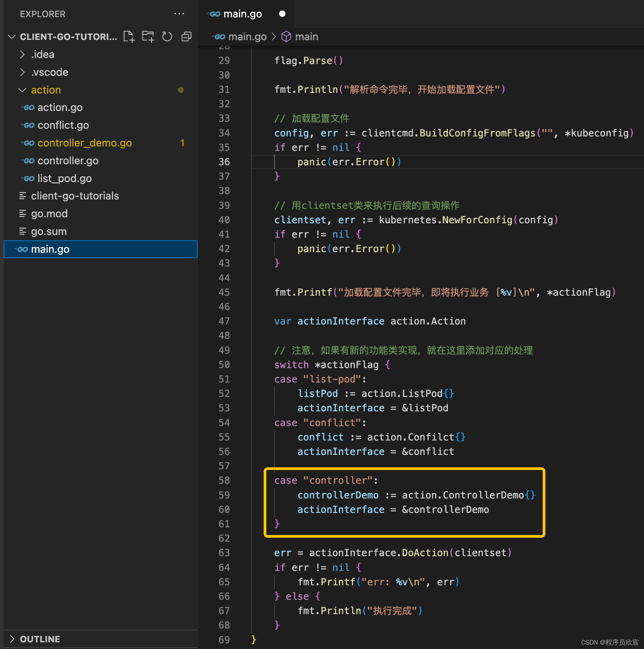Click the Go icon beside list_pod.go
This screenshot has height=649, width=644.
(28, 179)
